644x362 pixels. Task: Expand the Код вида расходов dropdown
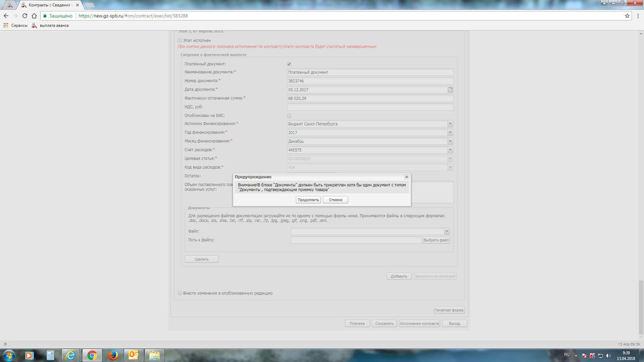click(450, 167)
